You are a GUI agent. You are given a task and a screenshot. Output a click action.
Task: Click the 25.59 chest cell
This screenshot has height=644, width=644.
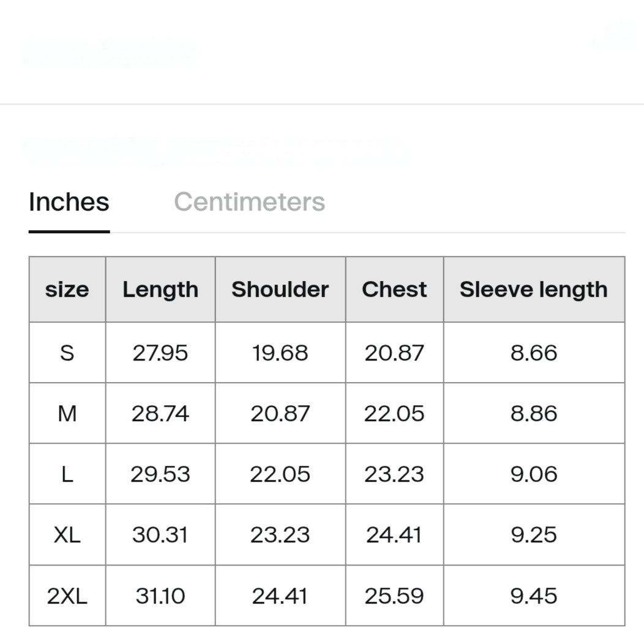tap(394, 596)
